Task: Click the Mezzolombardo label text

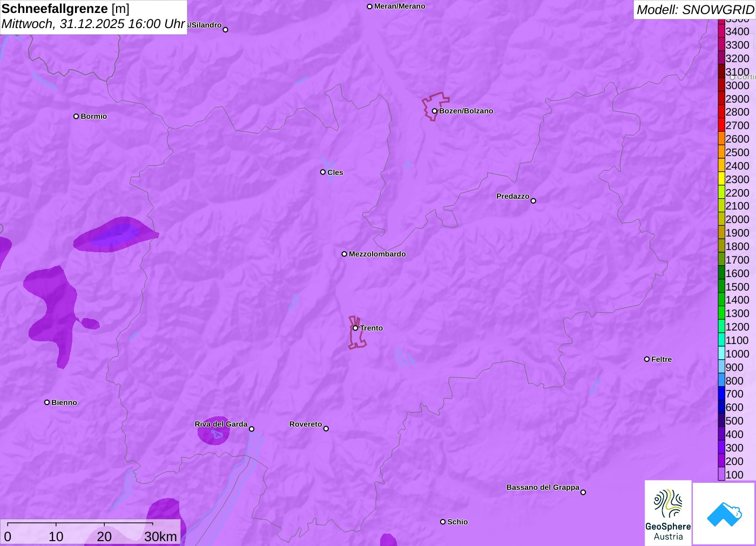Action: click(377, 254)
